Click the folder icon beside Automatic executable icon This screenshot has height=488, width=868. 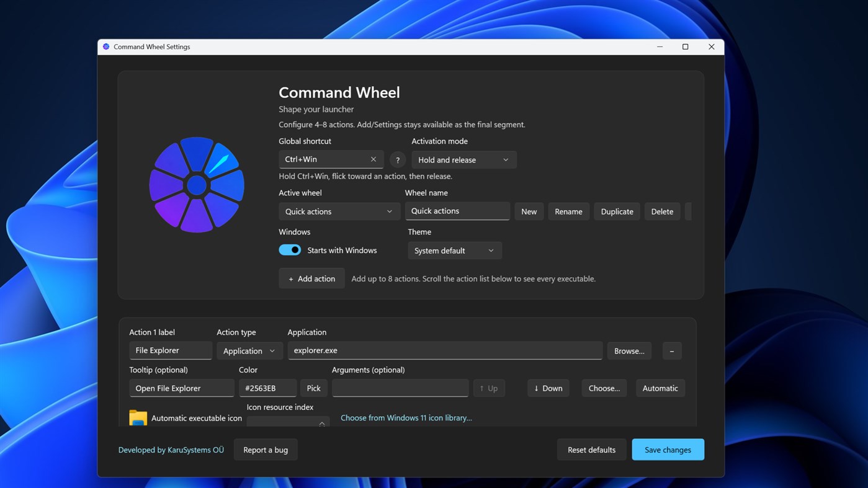[x=138, y=418]
